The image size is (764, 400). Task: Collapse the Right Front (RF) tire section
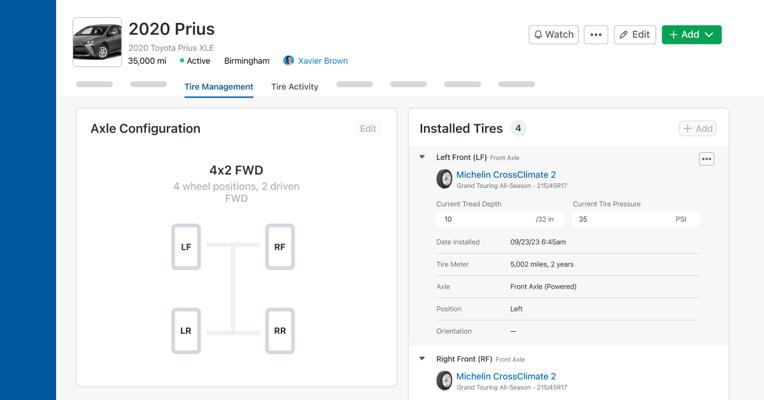(x=422, y=359)
